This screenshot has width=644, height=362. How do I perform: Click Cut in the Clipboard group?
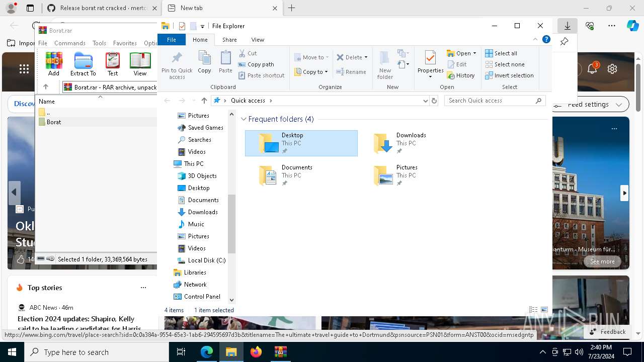coord(248,53)
